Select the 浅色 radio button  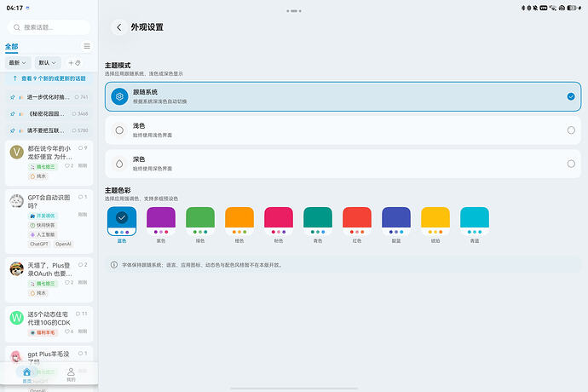pyautogui.click(x=571, y=130)
